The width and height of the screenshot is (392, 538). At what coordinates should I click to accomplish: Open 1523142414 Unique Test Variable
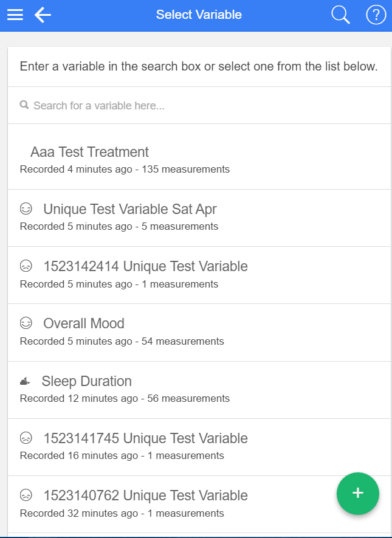[x=145, y=266]
